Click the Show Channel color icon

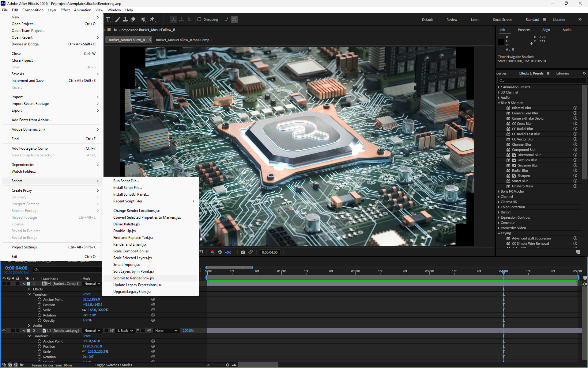(213, 252)
